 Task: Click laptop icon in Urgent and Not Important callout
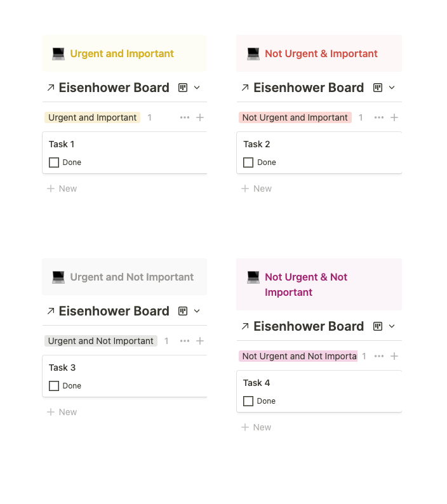[58, 277]
